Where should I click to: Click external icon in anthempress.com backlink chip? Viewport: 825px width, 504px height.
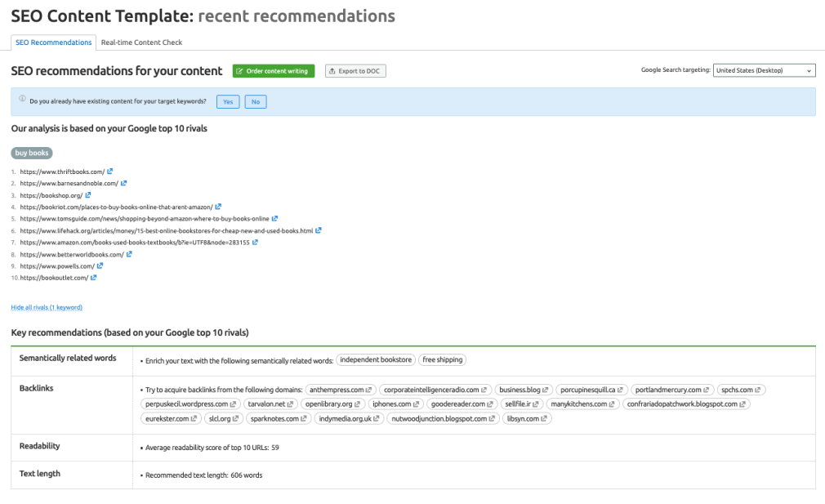[369, 390]
